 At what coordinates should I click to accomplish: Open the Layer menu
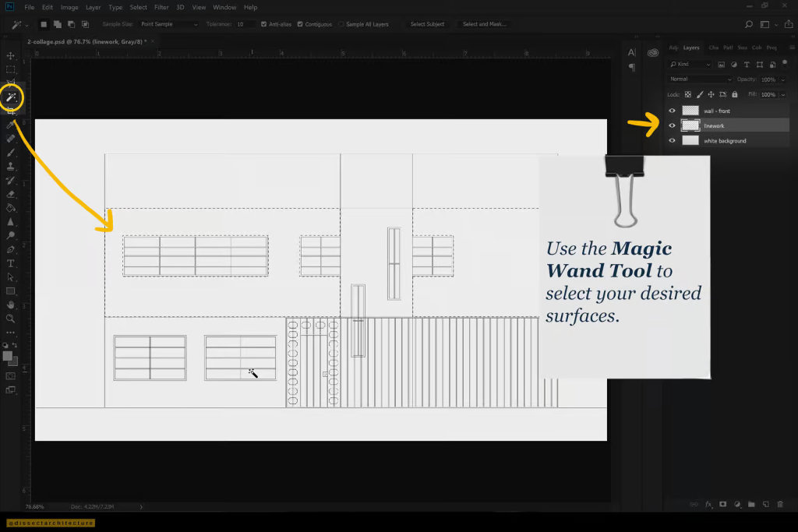click(94, 7)
